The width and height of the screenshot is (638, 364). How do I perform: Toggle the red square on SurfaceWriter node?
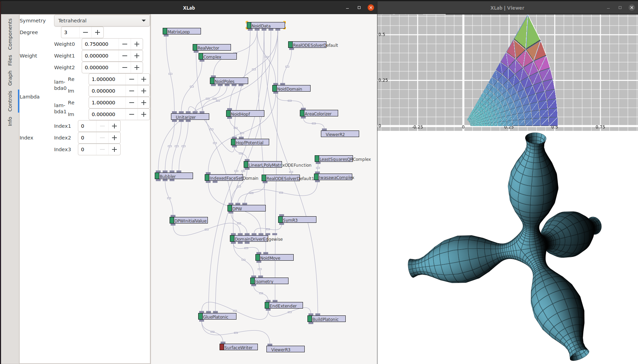click(222, 347)
